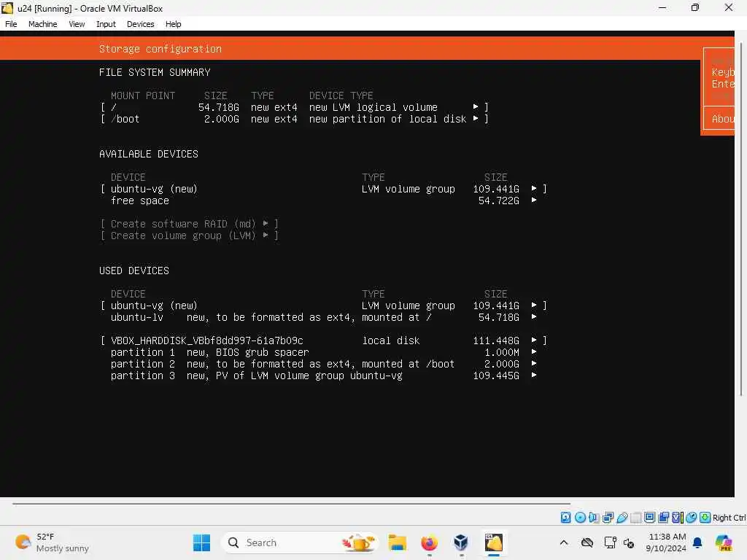
Task: Open the clock showing 11:38 AM
Action: [x=667, y=542]
